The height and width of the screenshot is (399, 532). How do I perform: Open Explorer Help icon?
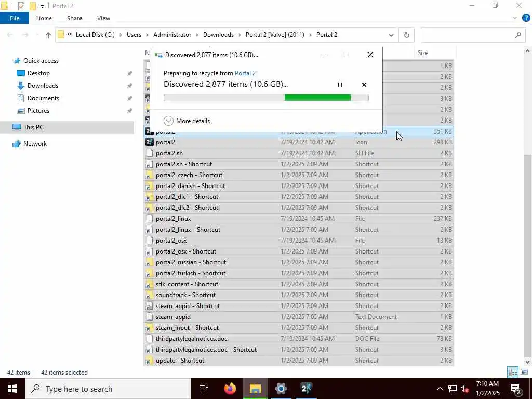click(x=526, y=18)
